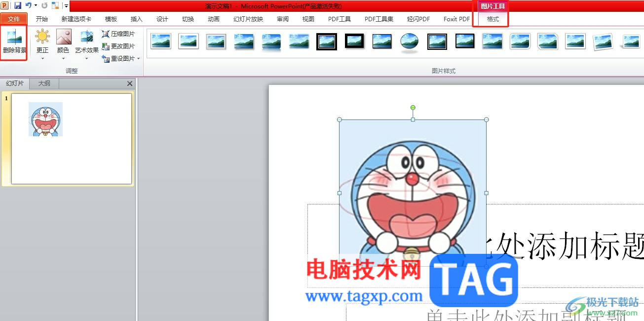
Task: Apply the Simple Frame Black picture style
Action: pos(382,41)
